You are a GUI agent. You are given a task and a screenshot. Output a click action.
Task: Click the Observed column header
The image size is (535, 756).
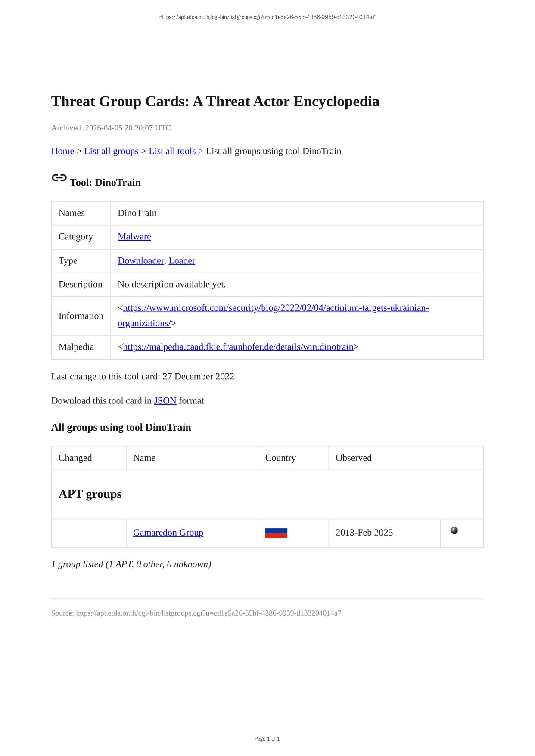[353, 458]
